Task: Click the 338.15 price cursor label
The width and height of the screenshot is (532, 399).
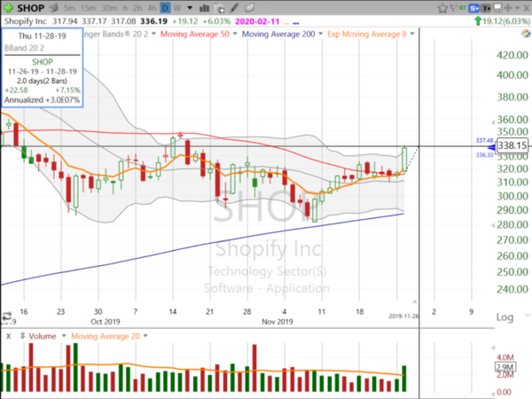Action: (x=512, y=145)
